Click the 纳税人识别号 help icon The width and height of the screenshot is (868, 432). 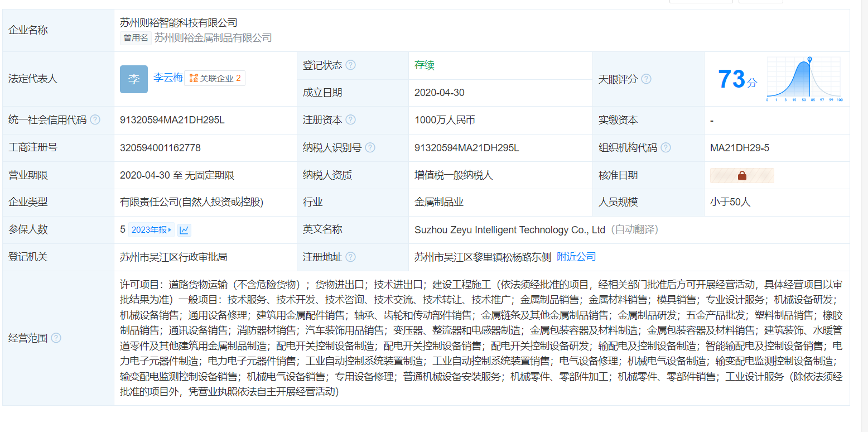pos(370,148)
